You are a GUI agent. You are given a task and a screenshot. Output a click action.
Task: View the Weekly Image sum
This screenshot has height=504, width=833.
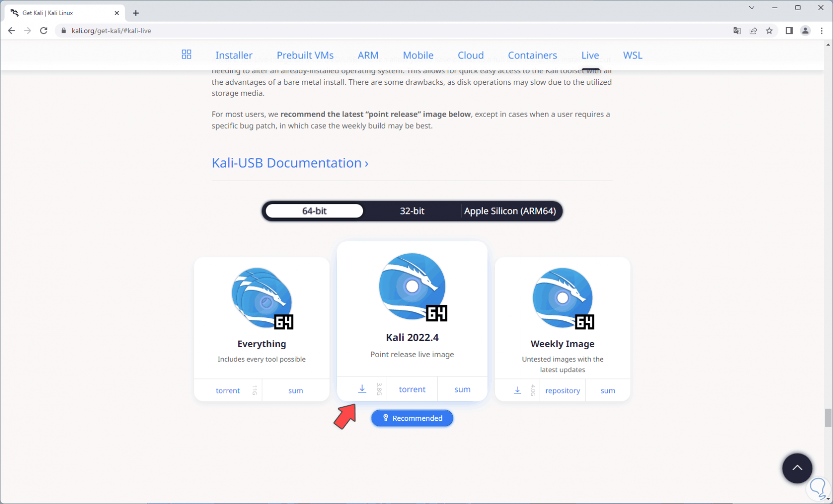608,390
